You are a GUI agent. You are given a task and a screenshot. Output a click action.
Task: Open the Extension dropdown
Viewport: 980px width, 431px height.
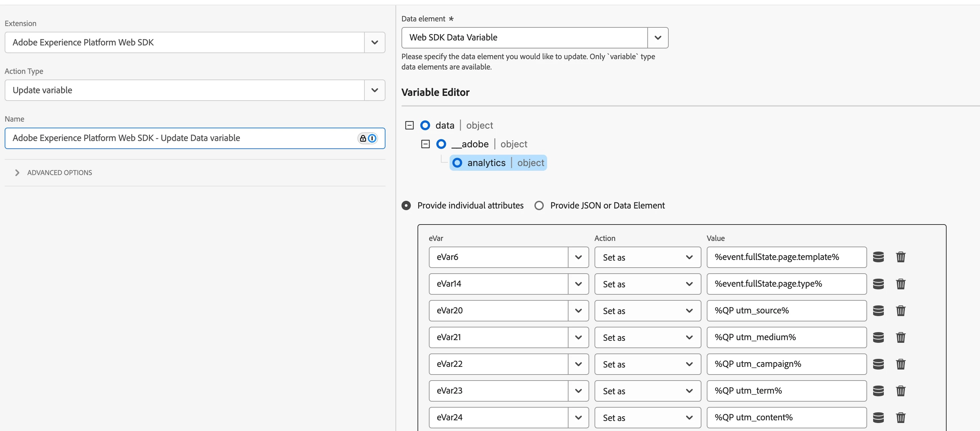click(x=374, y=42)
